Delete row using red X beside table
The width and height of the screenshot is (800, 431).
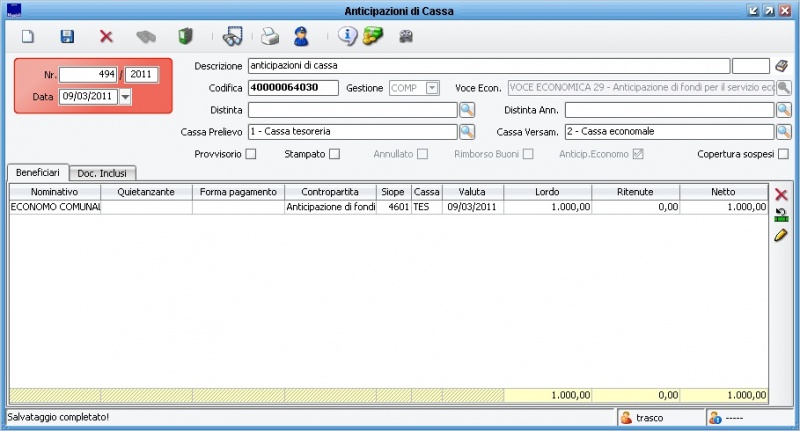point(781,195)
